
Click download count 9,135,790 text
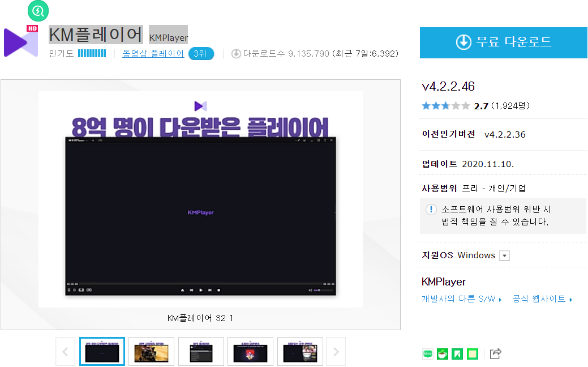tap(308, 54)
